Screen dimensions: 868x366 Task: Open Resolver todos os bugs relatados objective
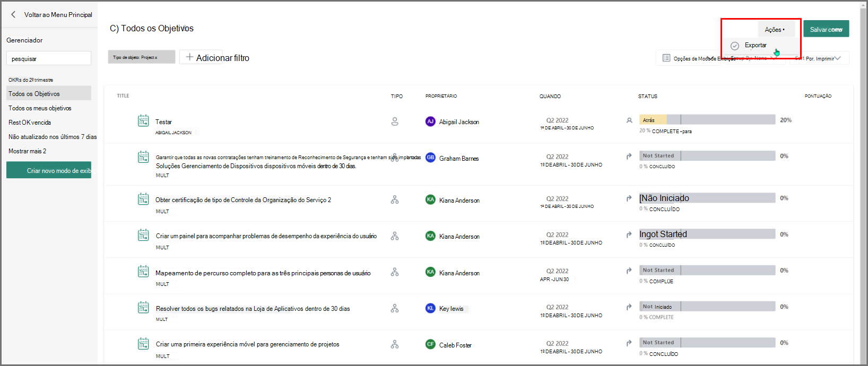point(253,309)
